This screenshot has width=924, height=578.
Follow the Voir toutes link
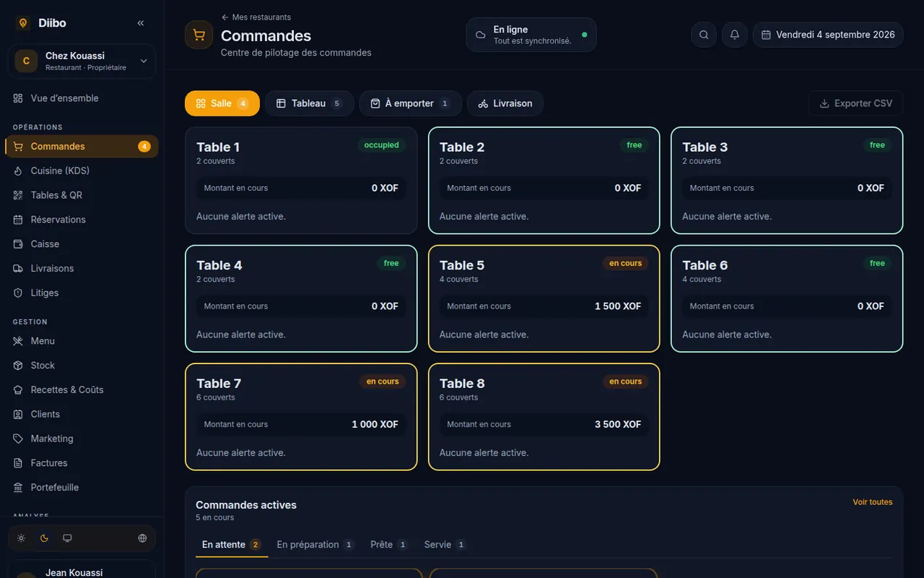[x=873, y=502]
